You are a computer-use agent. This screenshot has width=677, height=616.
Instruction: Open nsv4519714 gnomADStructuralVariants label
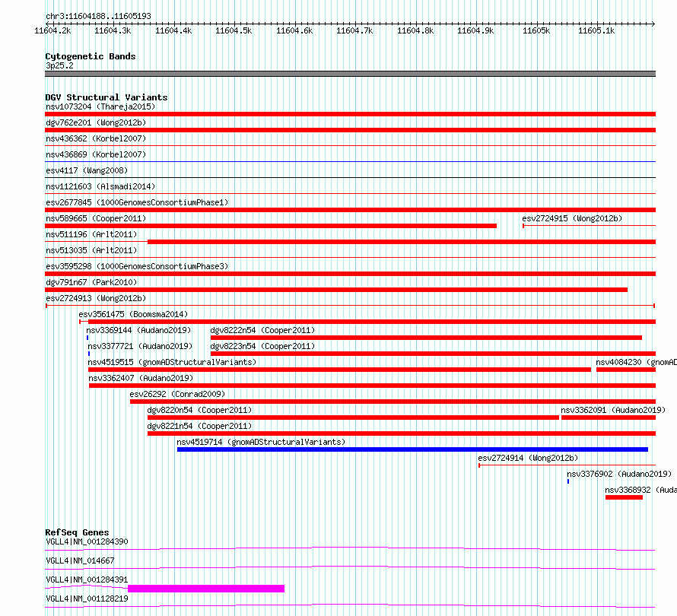click(x=261, y=442)
